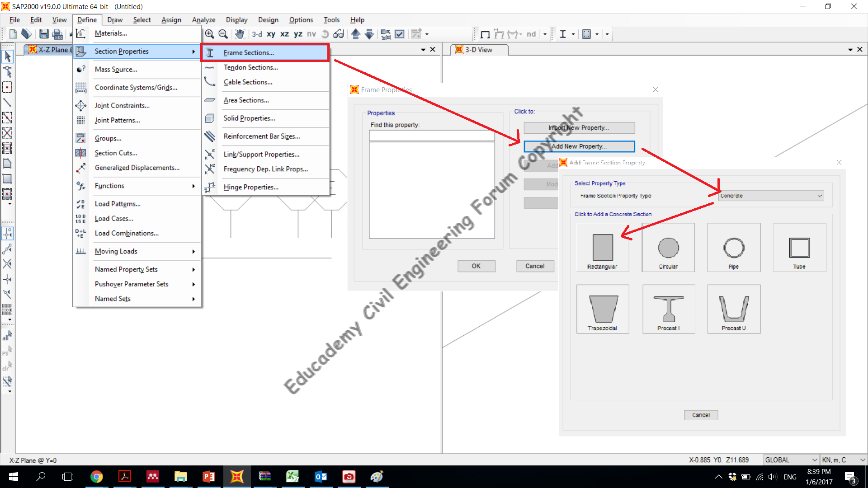
Task: Select the X-Z Plane view tab
Action: coord(49,50)
